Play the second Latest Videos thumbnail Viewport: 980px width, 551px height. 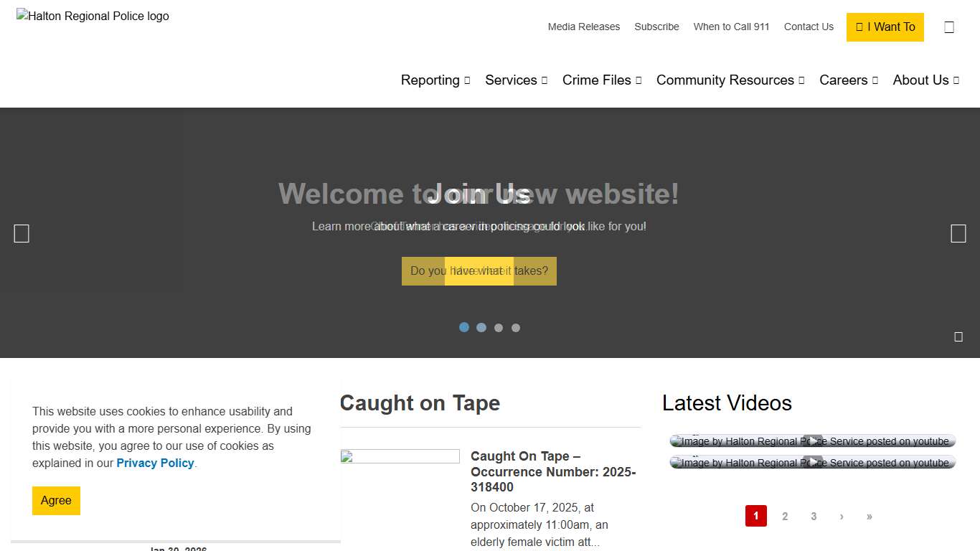click(x=812, y=463)
